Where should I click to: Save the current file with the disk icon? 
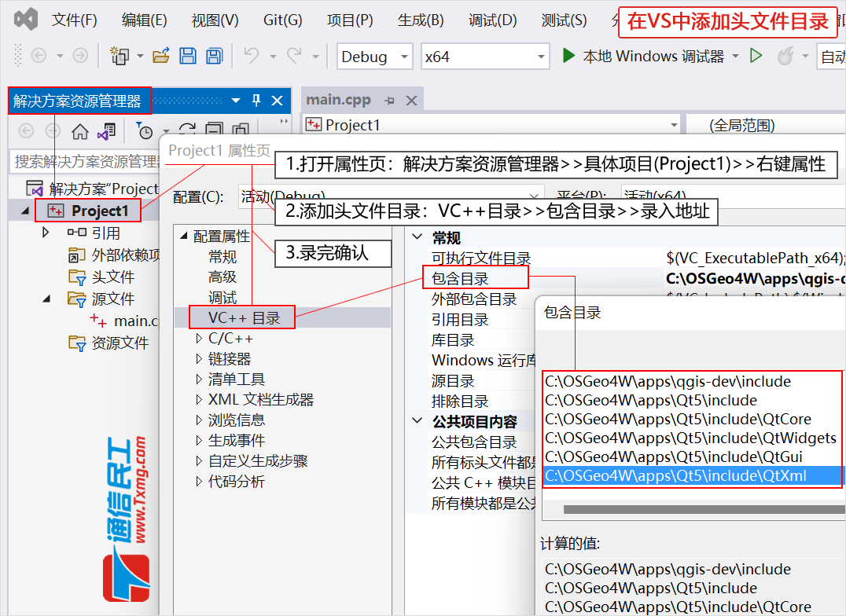coord(188,56)
